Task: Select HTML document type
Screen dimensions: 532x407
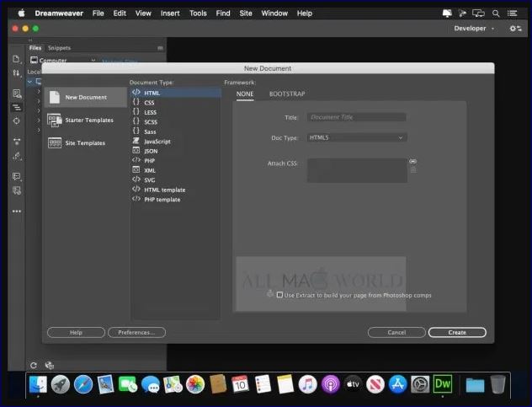Action: pos(176,93)
